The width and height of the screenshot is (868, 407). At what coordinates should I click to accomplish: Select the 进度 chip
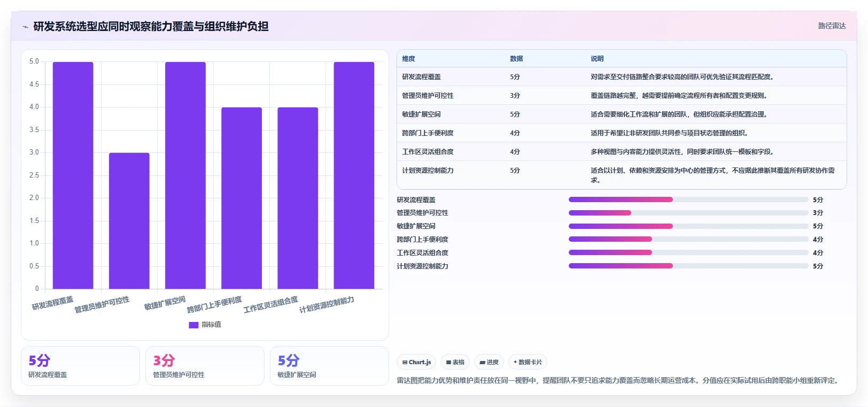point(489,362)
